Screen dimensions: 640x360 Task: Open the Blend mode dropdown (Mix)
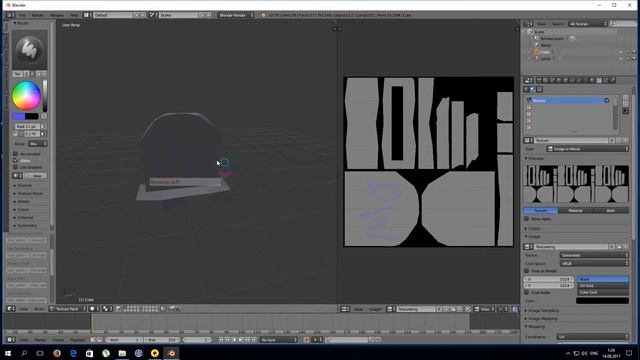(x=37, y=144)
